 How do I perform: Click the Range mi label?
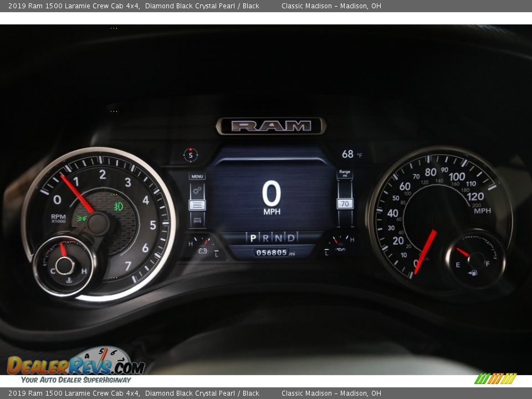coord(345,174)
